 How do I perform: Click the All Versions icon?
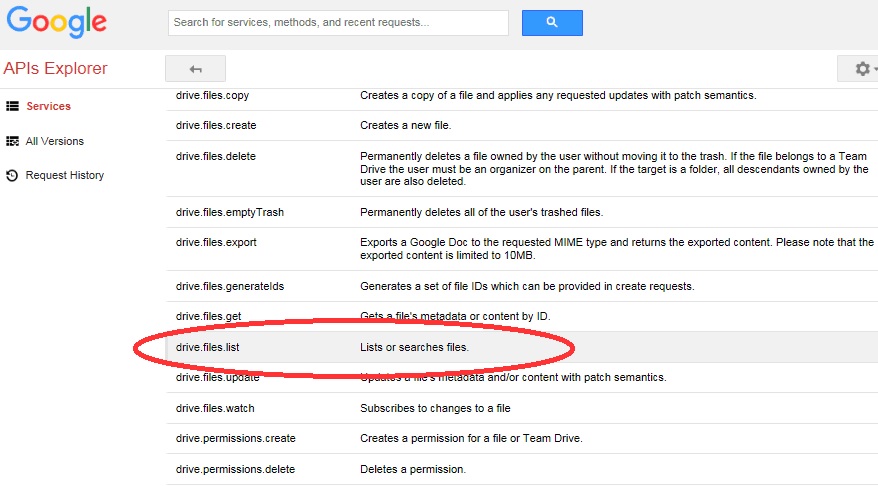13,141
